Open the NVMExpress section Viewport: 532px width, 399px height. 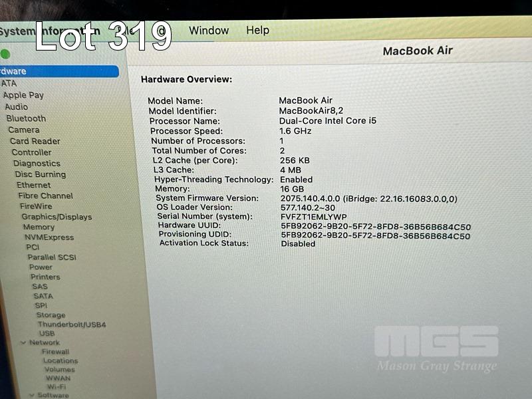(49, 237)
